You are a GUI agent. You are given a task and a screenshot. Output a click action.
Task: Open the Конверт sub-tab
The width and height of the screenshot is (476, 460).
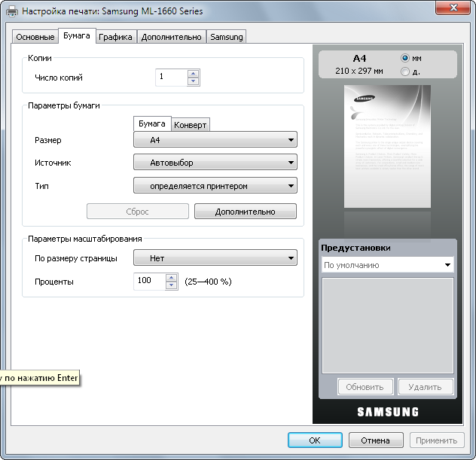click(190, 125)
